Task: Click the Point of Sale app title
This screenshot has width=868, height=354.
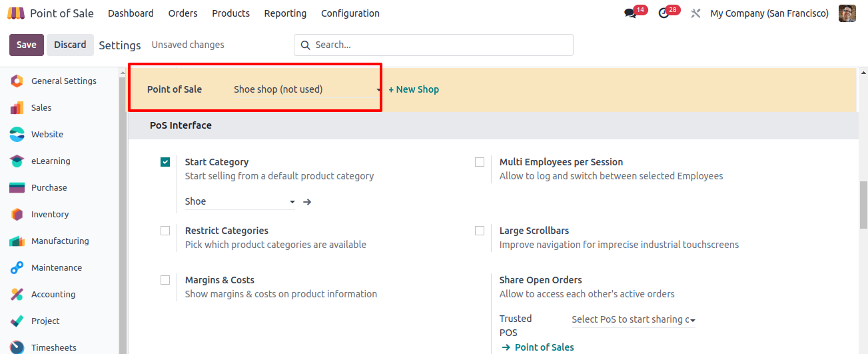Action: (62, 13)
